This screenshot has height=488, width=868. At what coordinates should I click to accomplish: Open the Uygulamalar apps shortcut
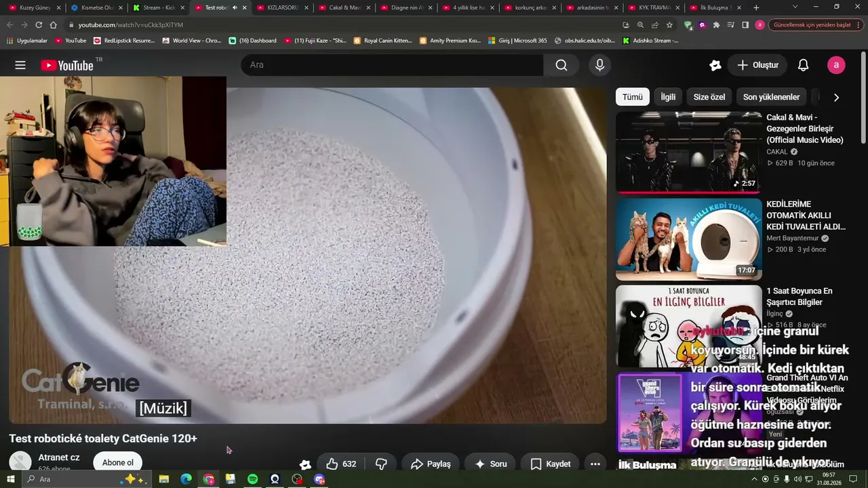[26, 41]
